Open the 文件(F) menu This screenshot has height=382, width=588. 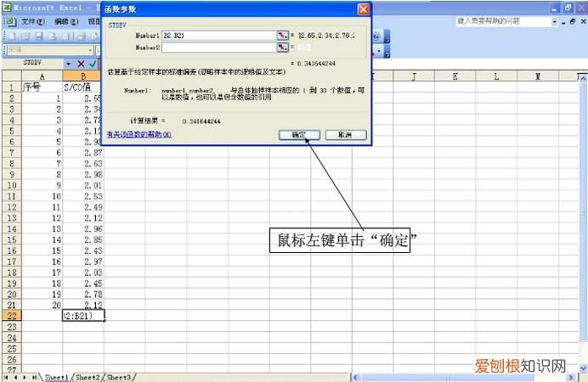coord(33,22)
